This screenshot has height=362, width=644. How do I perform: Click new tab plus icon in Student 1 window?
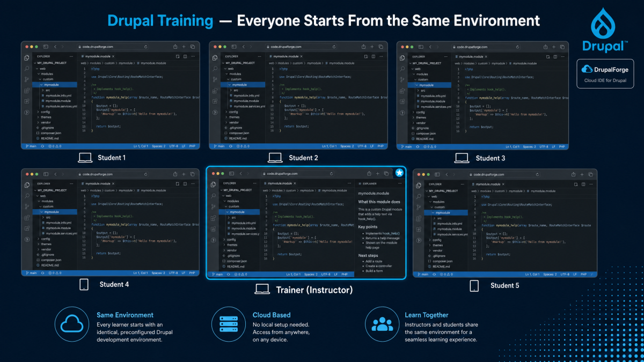tap(184, 47)
